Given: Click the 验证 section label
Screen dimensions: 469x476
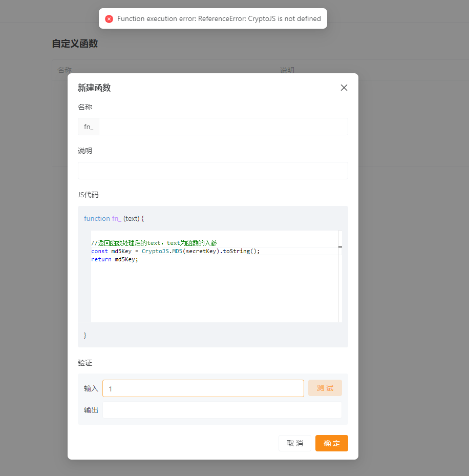Looking at the screenshot, I should [x=85, y=363].
